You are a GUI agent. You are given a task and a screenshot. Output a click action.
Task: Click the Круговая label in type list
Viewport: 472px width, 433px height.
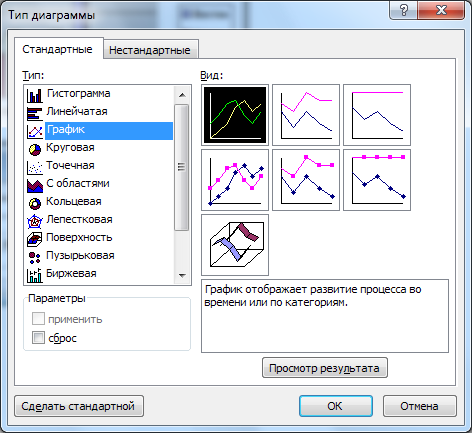(x=70, y=148)
